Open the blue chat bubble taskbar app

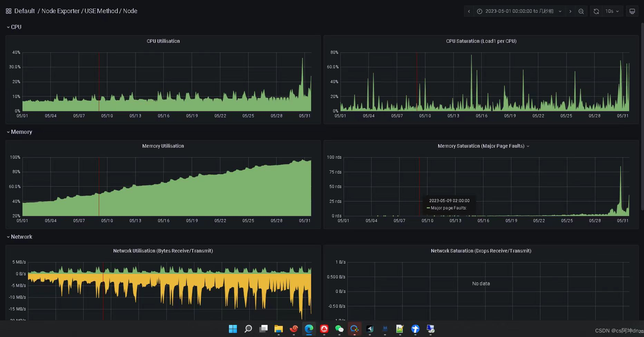[x=355, y=329]
